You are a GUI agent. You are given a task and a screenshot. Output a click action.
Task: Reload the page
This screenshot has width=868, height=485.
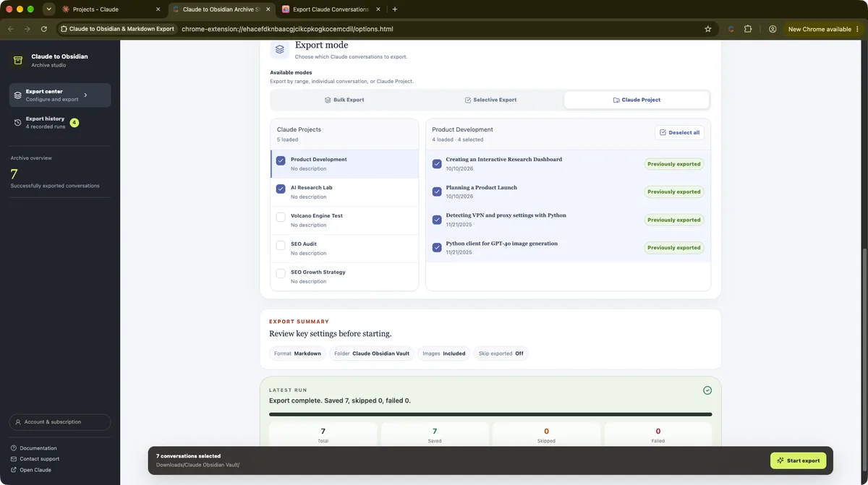[44, 29]
